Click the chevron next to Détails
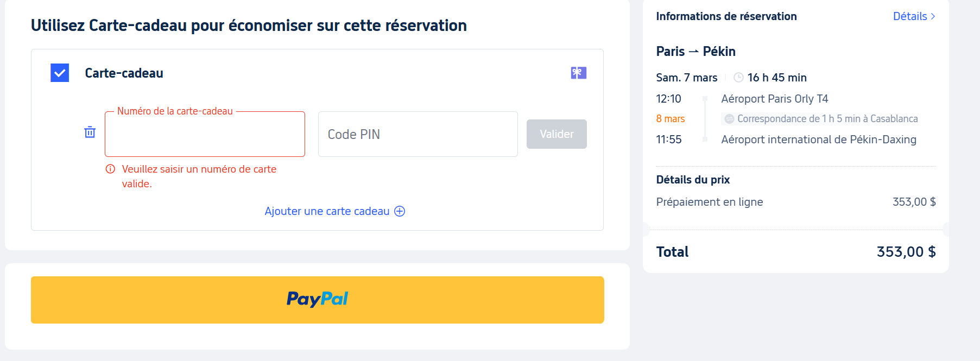 coord(933,16)
